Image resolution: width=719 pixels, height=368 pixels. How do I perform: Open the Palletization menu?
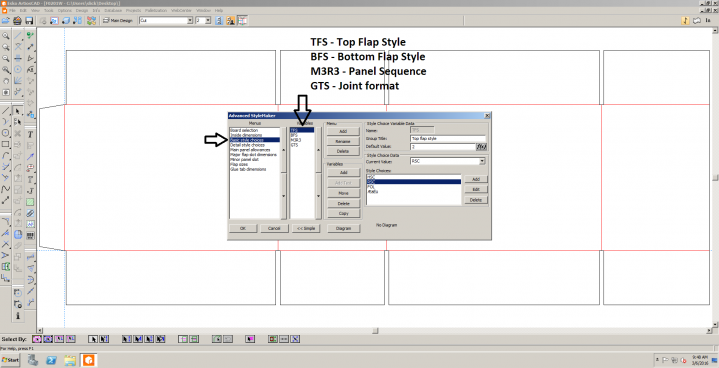(156, 10)
